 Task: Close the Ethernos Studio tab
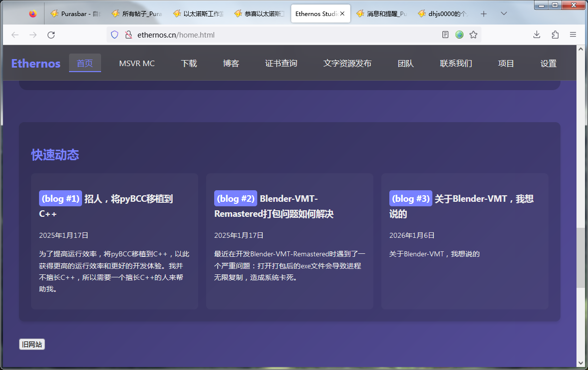coord(342,14)
